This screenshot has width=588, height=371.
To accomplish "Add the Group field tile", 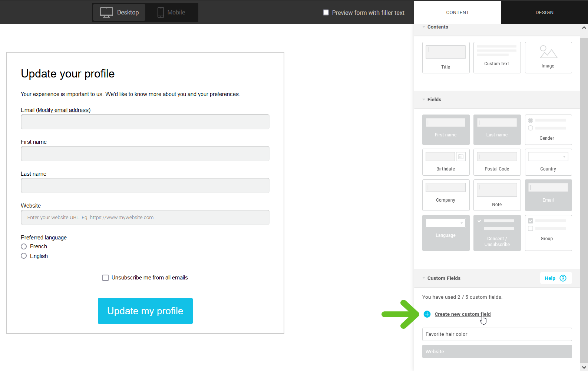I will click(548, 233).
